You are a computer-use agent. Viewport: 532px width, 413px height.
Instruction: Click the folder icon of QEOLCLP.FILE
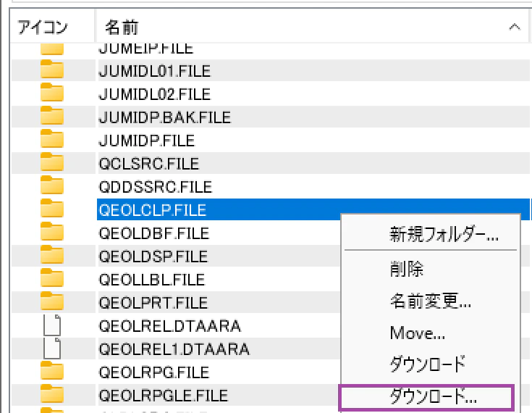52,208
